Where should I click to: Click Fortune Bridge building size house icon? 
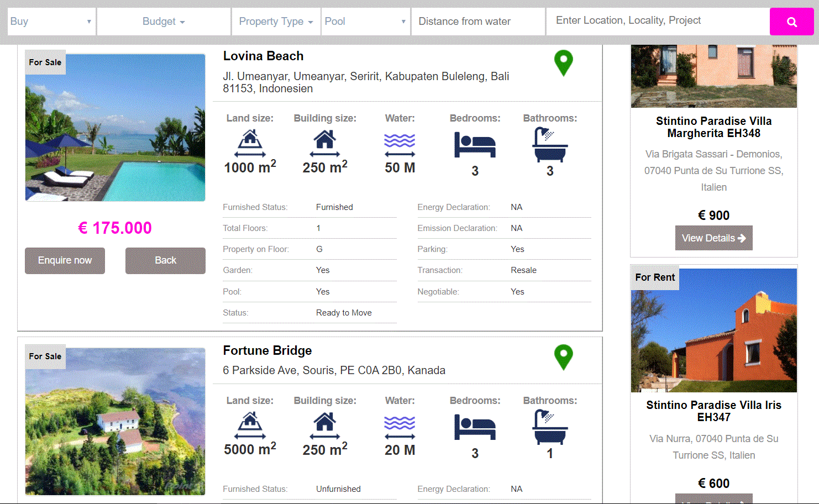coord(325,426)
